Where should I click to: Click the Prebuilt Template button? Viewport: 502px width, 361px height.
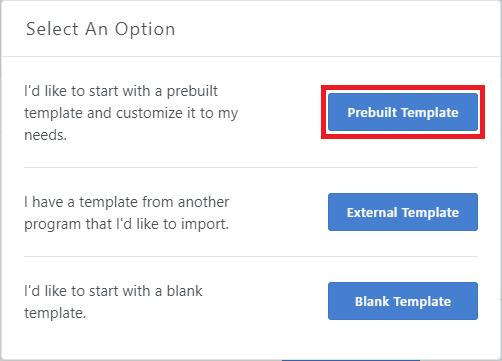click(x=403, y=112)
